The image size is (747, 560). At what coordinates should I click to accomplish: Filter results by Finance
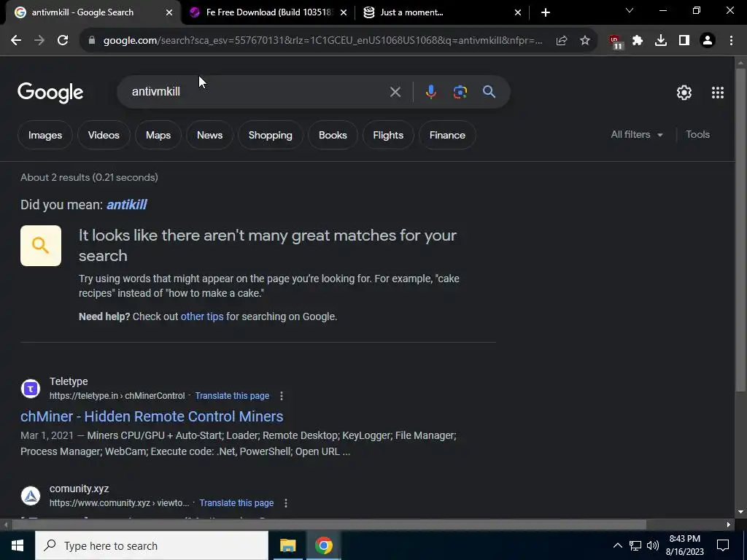[447, 135]
